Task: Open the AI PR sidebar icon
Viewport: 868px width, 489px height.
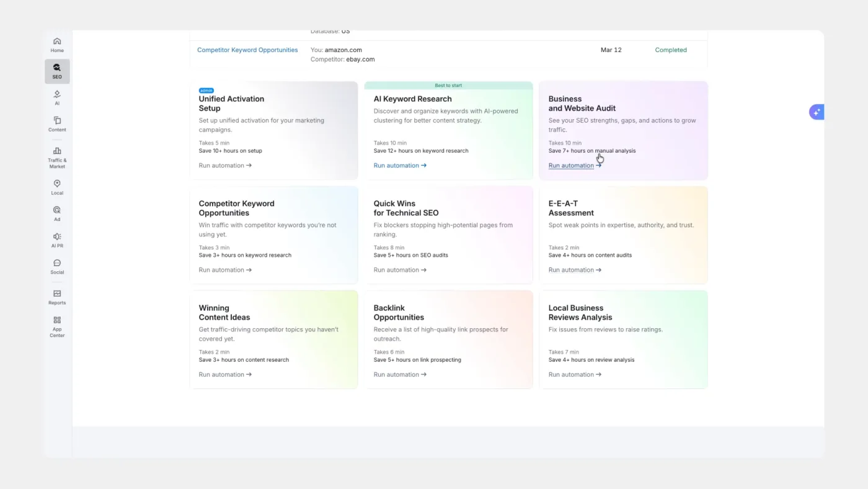Action: 57,240
